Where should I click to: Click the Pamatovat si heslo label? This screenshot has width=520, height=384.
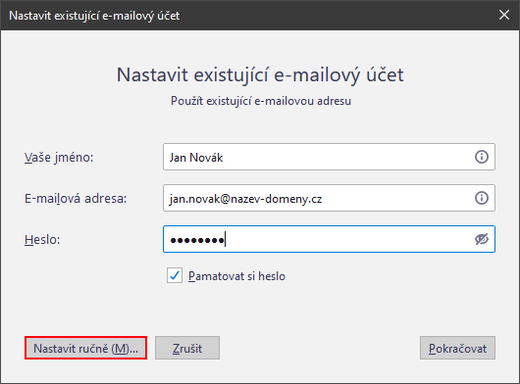[x=237, y=276]
